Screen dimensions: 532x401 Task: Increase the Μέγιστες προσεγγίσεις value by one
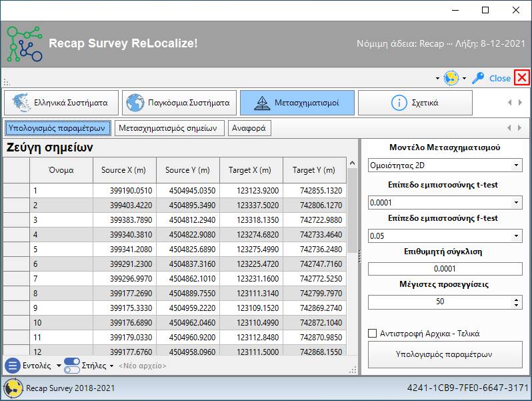[x=517, y=299]
